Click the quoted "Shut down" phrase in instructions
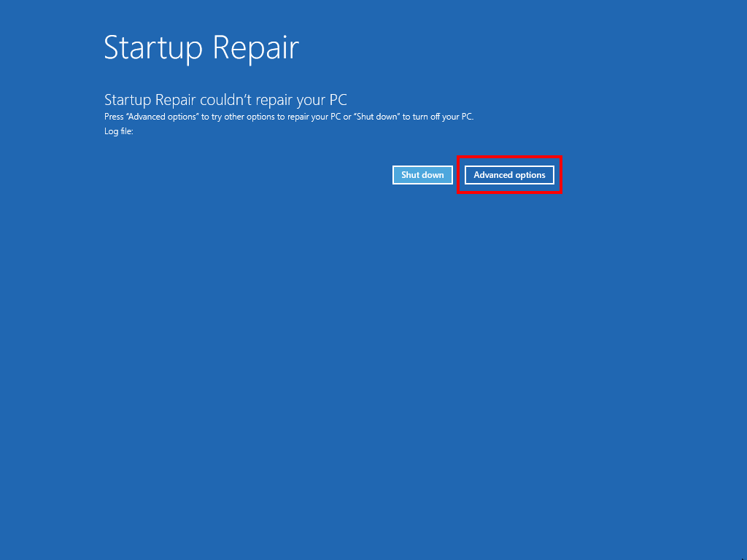The height and width of the screenshot is (560, 747). point(377,117)
